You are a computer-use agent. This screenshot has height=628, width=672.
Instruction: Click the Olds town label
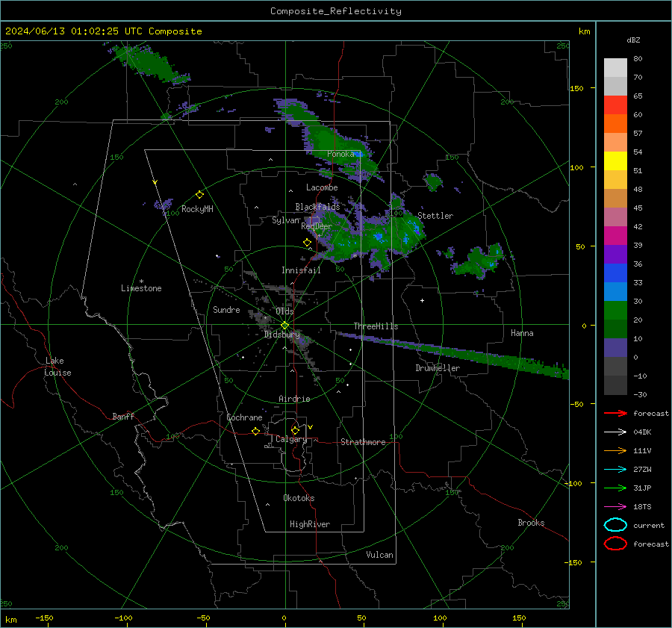284,311
